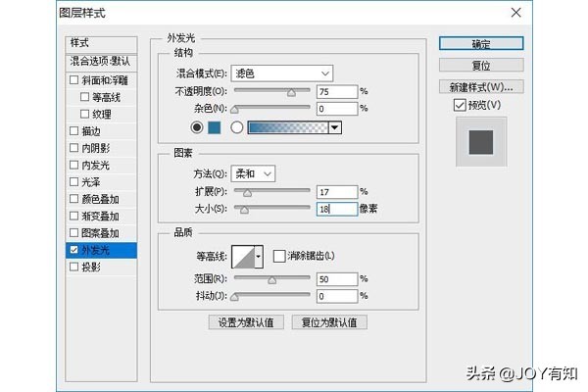
Task: Open the gradient picker dropdown arrow
Action: pos(334,127)
